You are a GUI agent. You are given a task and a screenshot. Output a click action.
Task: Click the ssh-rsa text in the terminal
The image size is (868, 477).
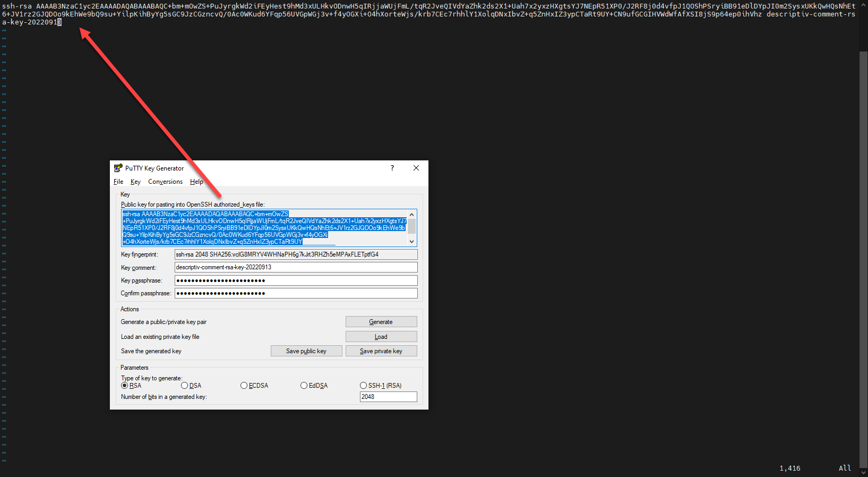tap(17, 6)
